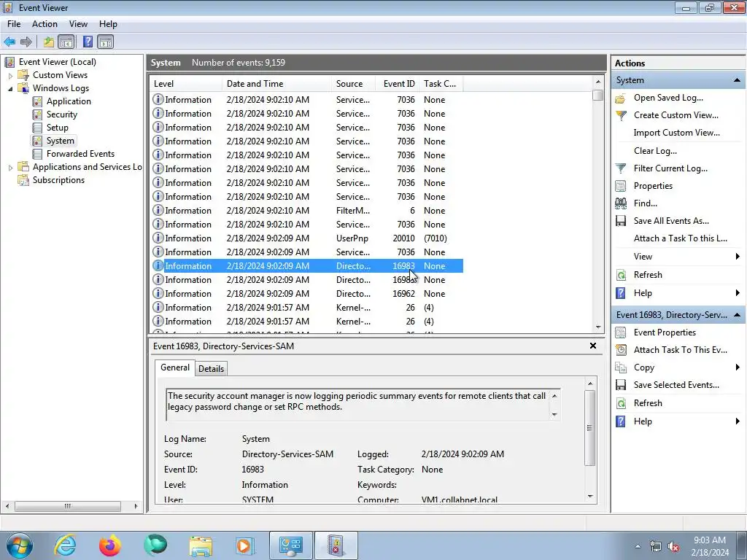Click Import Custom View... action
The width and height of the screenshot is (747, 560).
tap(676, 133)
